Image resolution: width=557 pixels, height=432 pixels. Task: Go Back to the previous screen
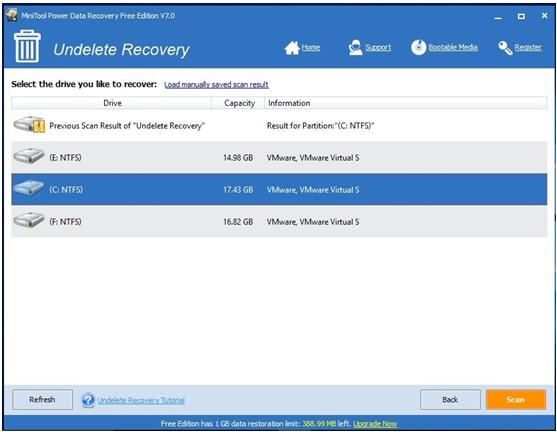pos(450,400)
